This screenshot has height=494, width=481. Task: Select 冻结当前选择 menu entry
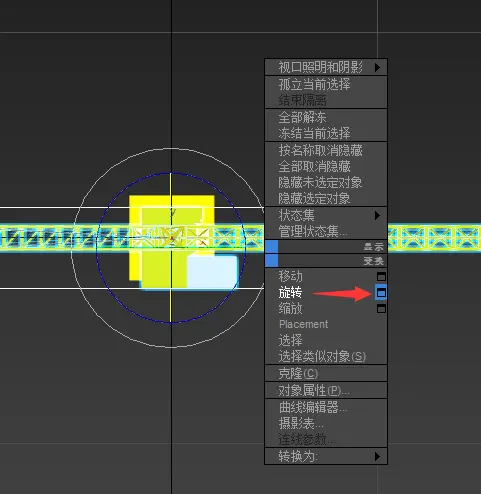[x=314, y=133]
